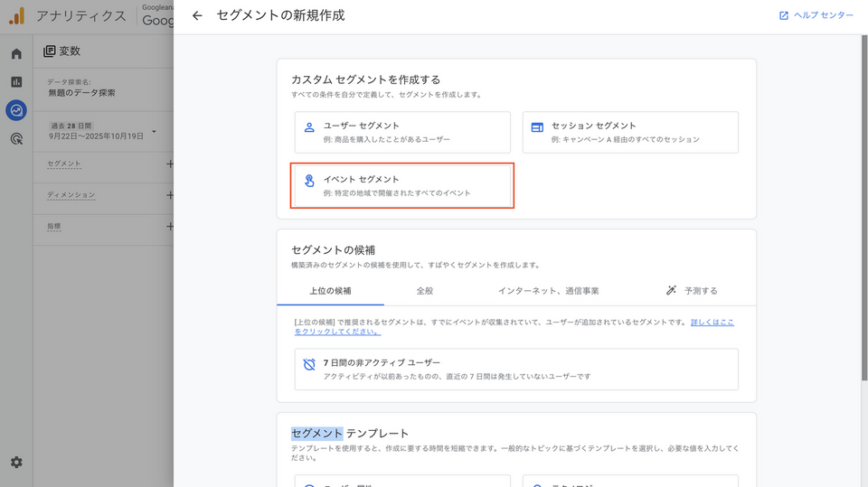Select the Explore icon in sidebar

(x=16, y=110)
